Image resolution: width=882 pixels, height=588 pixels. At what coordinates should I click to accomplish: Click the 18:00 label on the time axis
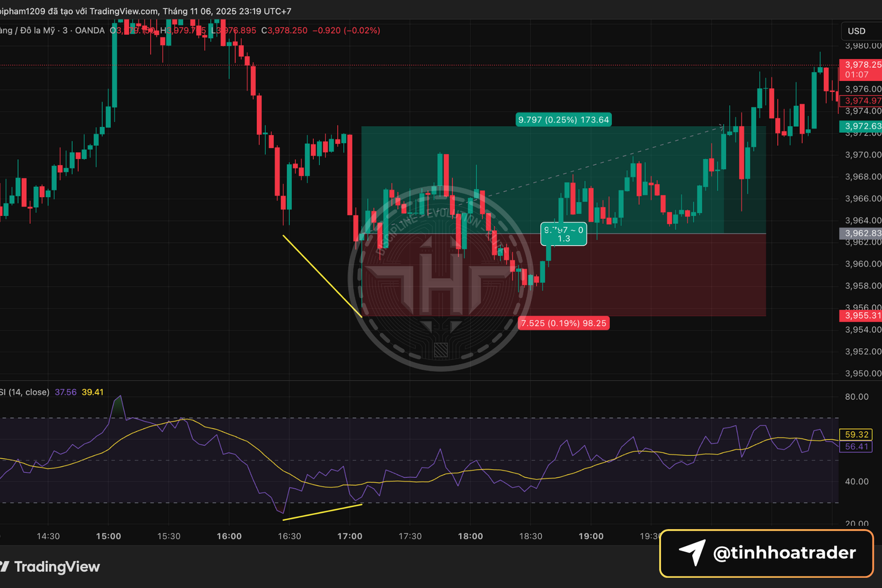(x=471, y=535)
